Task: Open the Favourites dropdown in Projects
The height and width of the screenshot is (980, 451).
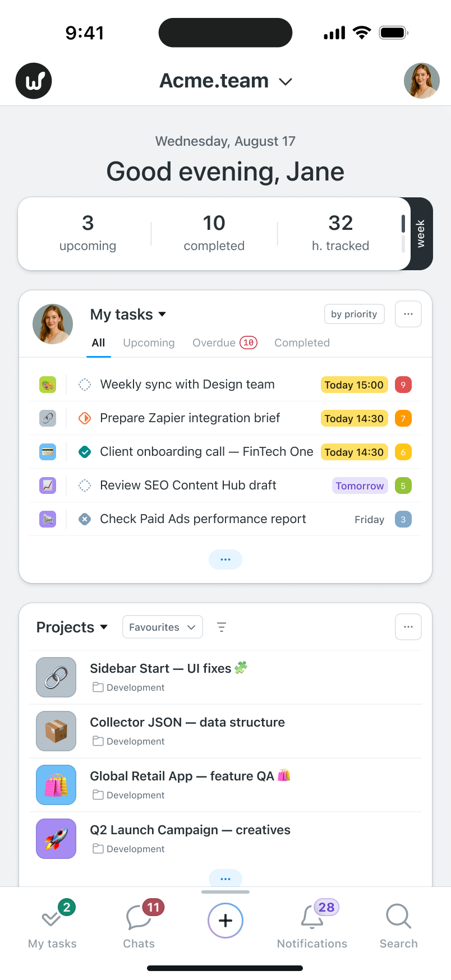Action: (162, 627)
